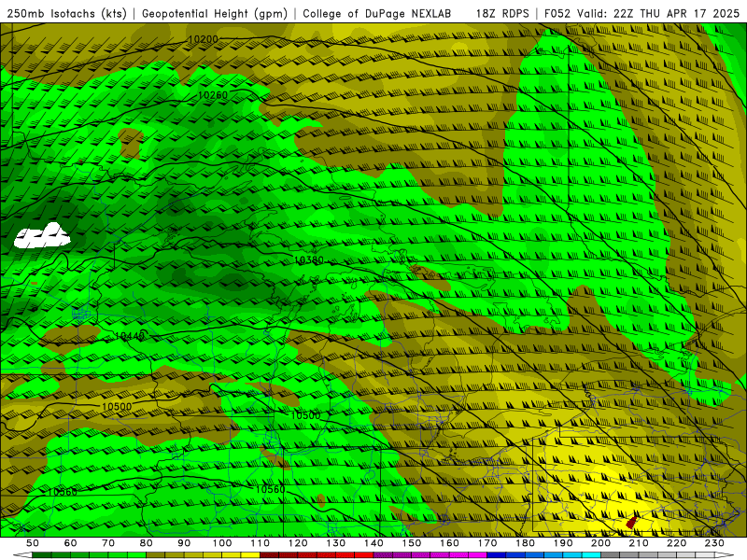Click the "250mb Isotachs (kts)" title text
The image size is (747, 560).
[x=66, y=14]
